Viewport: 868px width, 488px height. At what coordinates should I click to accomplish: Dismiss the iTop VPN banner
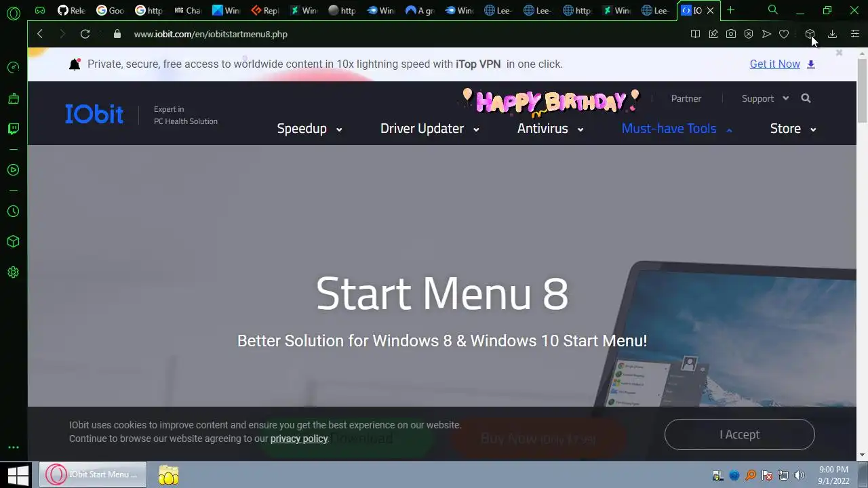839,53
